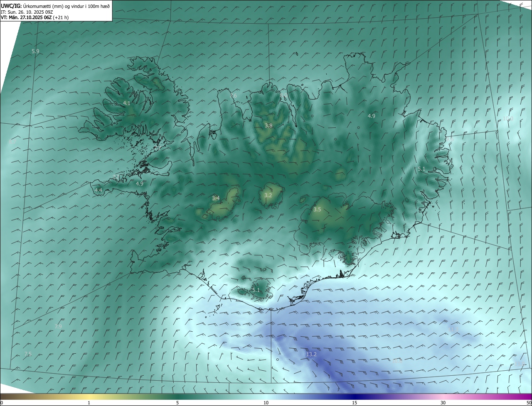Click the 7.6 value label on the north coast

(x=233, y=95)
